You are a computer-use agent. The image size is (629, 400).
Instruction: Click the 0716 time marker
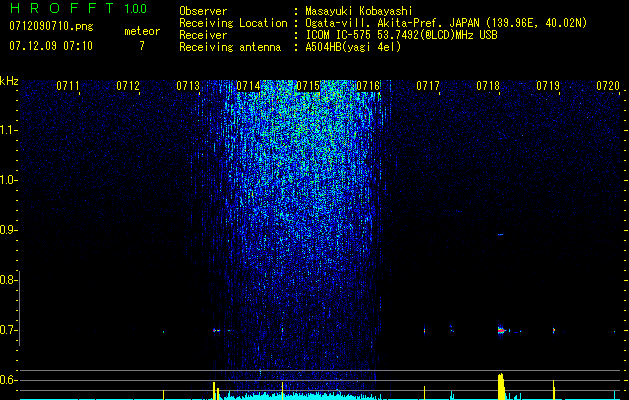tap(368, 86)
